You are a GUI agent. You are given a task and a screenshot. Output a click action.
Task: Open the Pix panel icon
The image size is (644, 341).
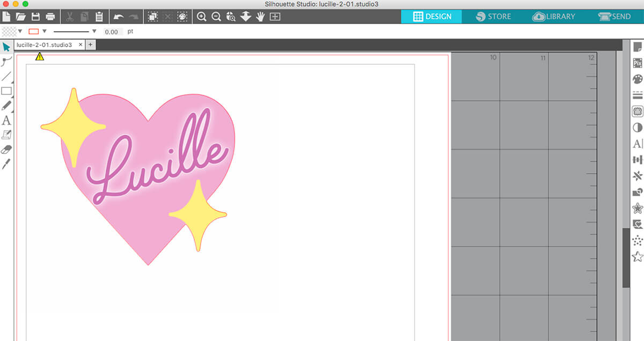[x=638, y=63]
